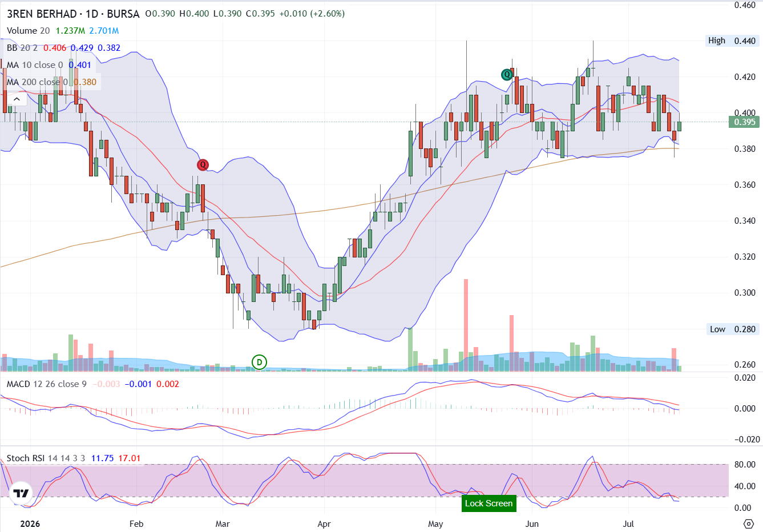
Task: Click the Feb label on time axis
Action: coord(136,523)
